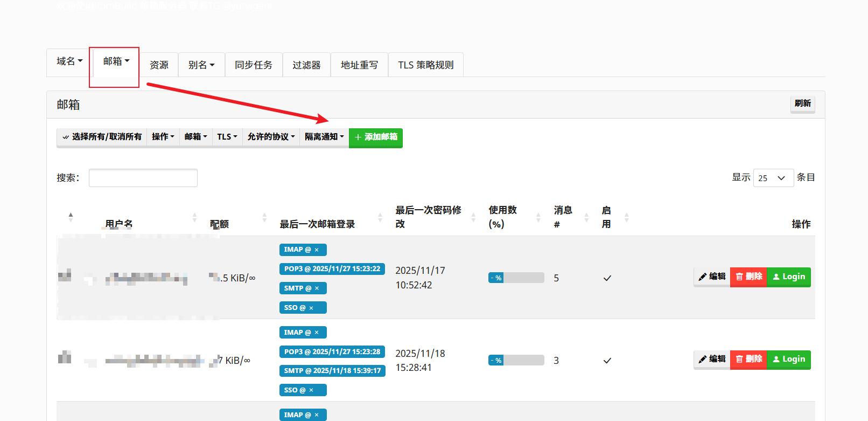Click first row SSO badge
The image size is (868, 421).
coord(303,308)
